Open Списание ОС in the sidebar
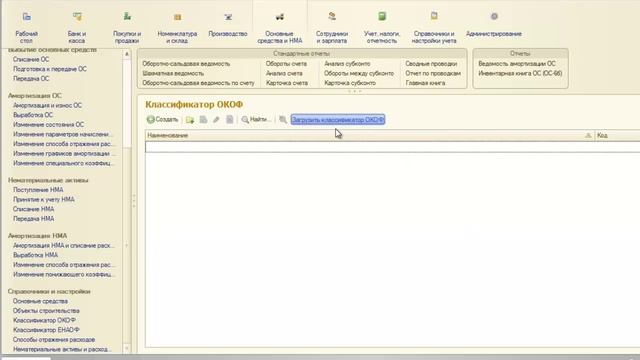Image resolution: width=640 pixels, height=360 pixels. [x=31, y=59]
